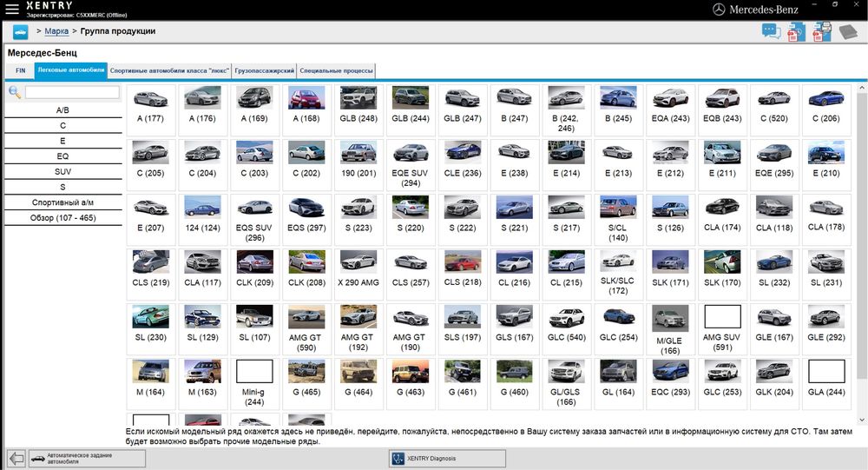The width and height of the screenshot is (868, 470).
Task: Select the G (463) model thumbnail
Action: click(411, 383)
